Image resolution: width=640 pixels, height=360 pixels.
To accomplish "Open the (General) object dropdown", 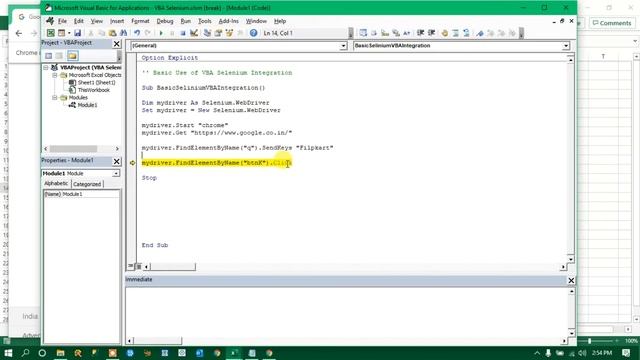I will (343, 46).
